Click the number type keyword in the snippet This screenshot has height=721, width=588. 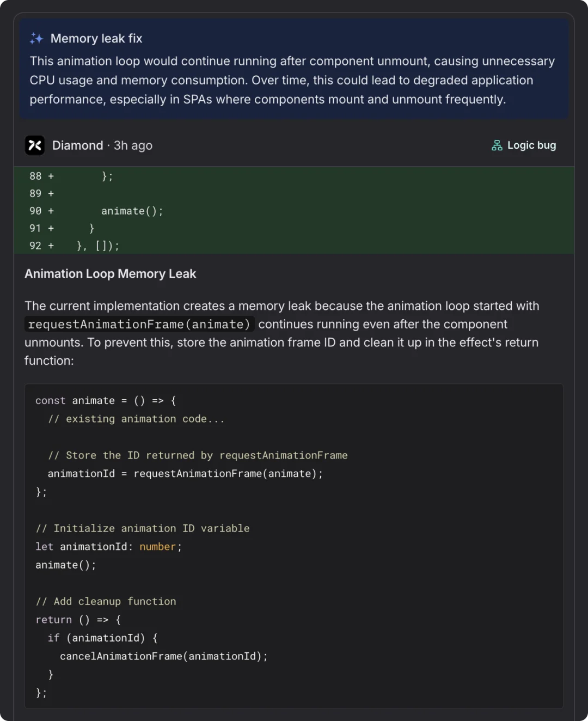point(157,547)
